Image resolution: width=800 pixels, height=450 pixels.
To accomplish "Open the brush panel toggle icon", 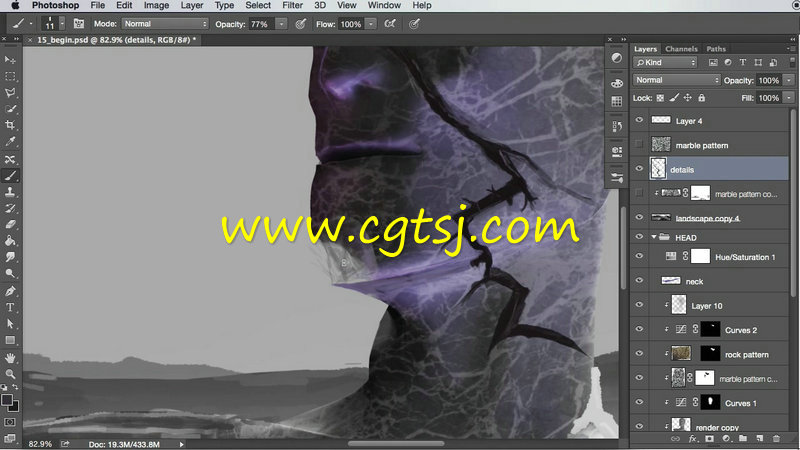I will click(79, 23).
